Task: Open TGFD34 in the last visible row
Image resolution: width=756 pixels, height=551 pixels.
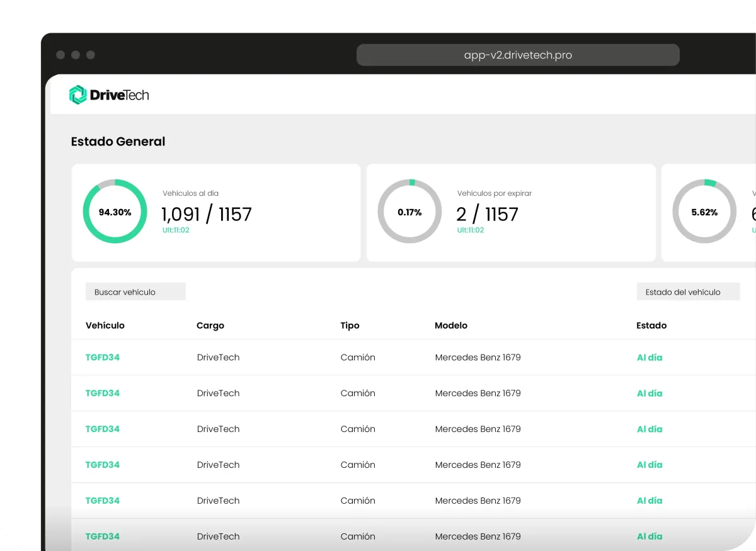Action: click(103, 537)
